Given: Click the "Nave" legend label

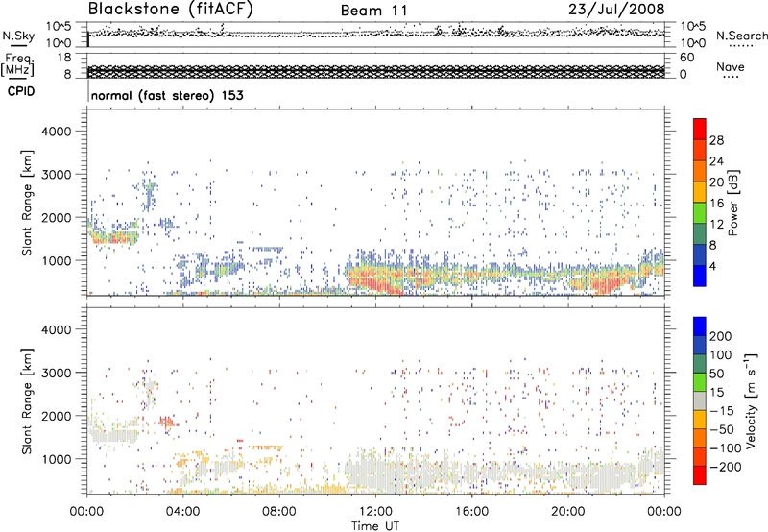Looking at the screenshot, I should click(x=730, y=67).
